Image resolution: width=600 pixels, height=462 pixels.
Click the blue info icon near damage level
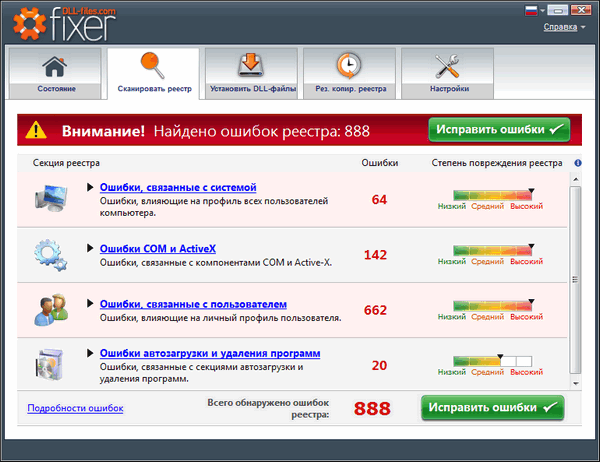click(x=578, y=162)
